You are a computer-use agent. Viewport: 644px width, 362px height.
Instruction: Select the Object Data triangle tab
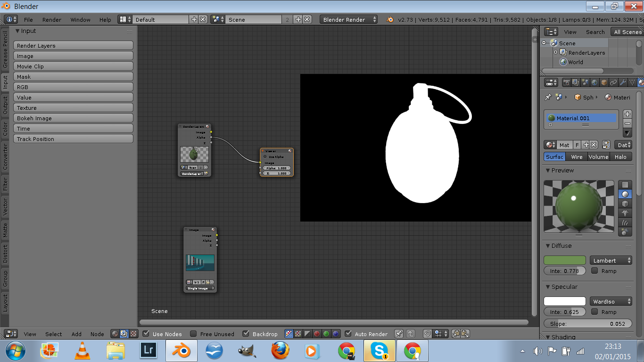[632, 82]
